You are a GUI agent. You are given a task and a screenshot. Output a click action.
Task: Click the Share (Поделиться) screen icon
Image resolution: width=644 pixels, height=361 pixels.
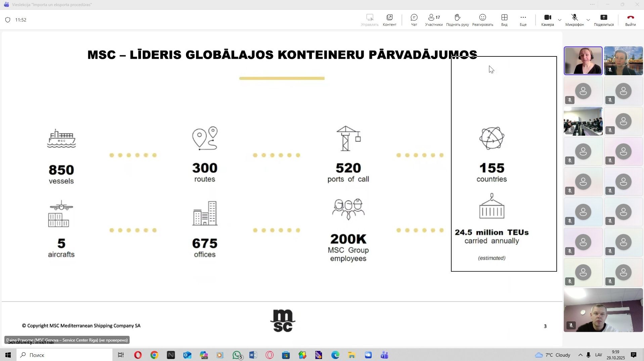[x=603, y=20]
